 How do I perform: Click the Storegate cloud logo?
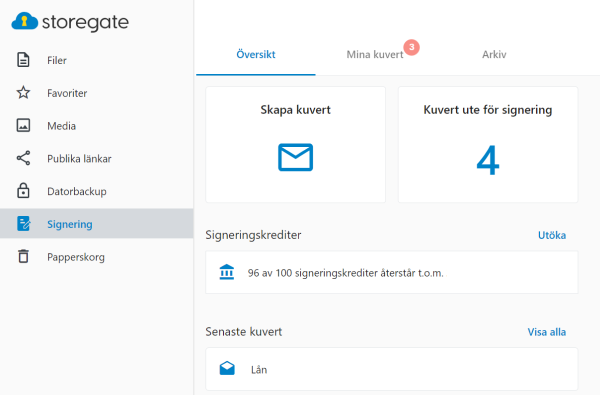point(24,21)
